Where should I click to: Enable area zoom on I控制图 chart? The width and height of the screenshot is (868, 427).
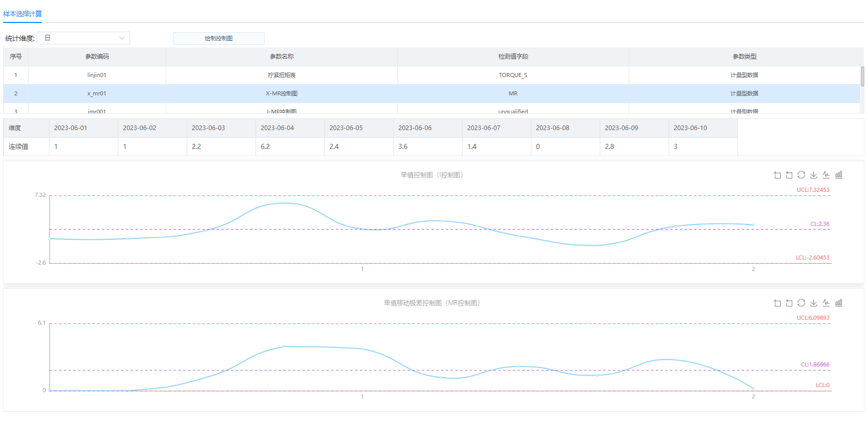(x=777, y=175)
